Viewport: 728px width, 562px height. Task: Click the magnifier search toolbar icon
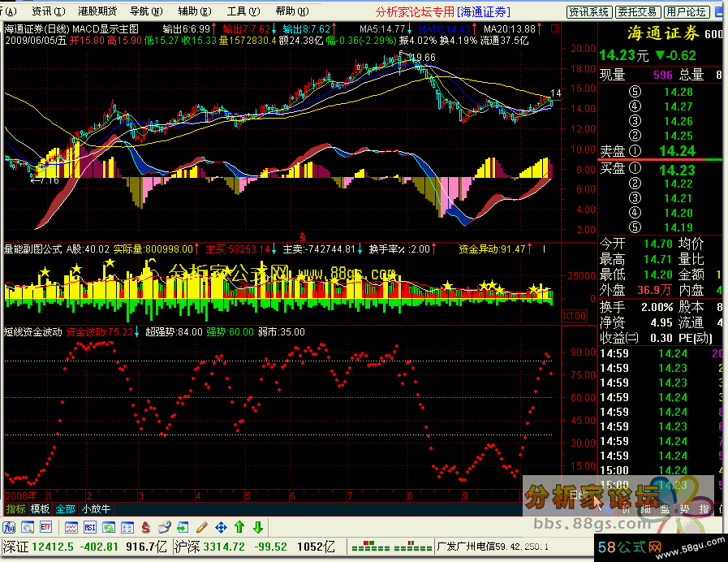28,527
